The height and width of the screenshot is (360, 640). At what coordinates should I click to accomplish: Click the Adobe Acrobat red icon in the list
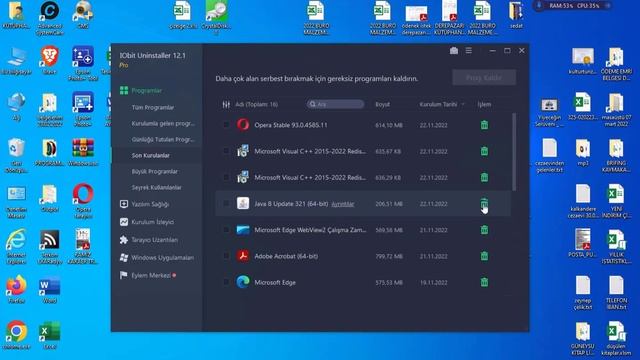[x=243, y=256]
